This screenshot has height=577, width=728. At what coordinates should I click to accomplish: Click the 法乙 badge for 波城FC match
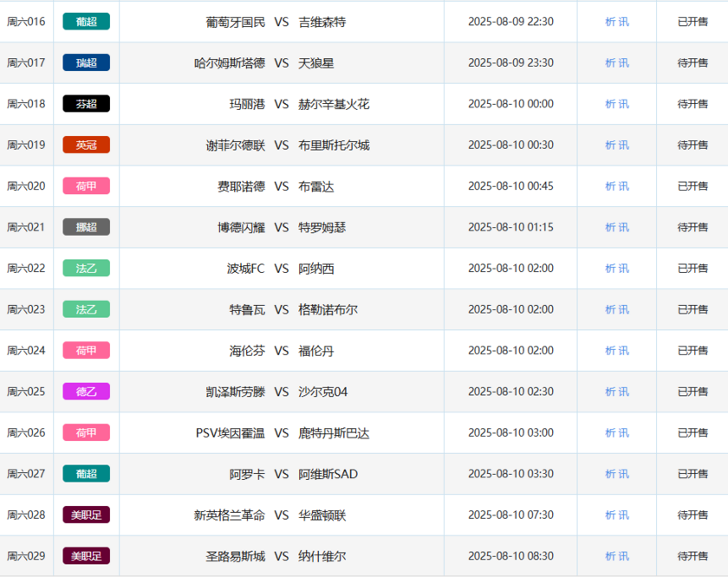tap(87, 269)
